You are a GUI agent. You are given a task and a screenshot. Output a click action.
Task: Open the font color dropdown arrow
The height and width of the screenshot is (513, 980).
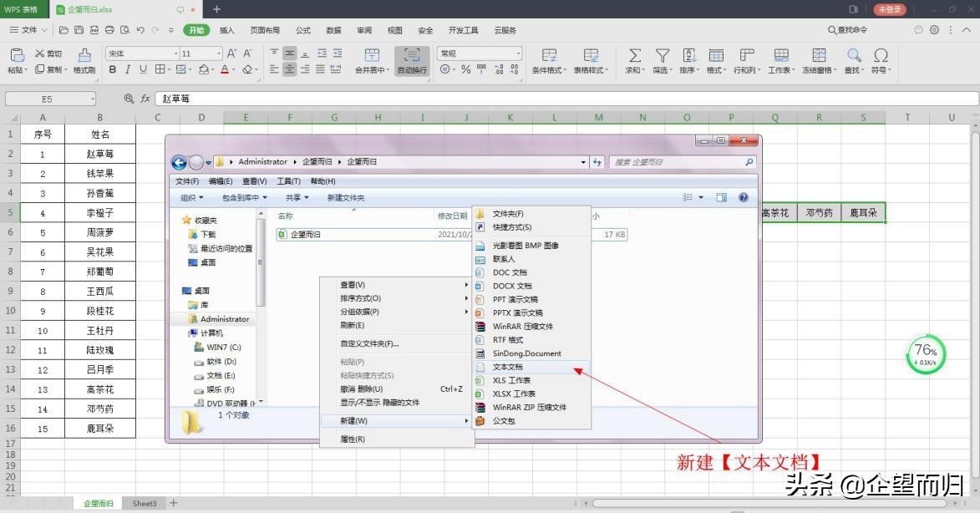pyautogui.click(x=234, y=70)
